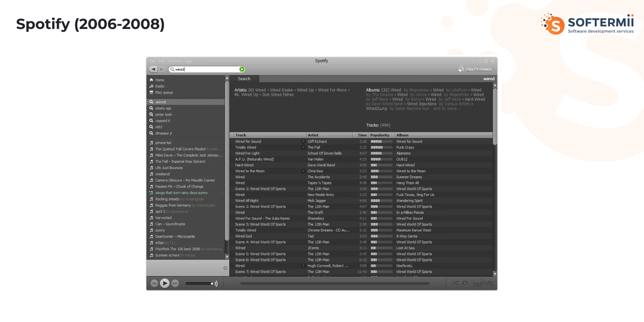Click the track list scroll down arrow

pyautogui.click(x=495, y=274)
